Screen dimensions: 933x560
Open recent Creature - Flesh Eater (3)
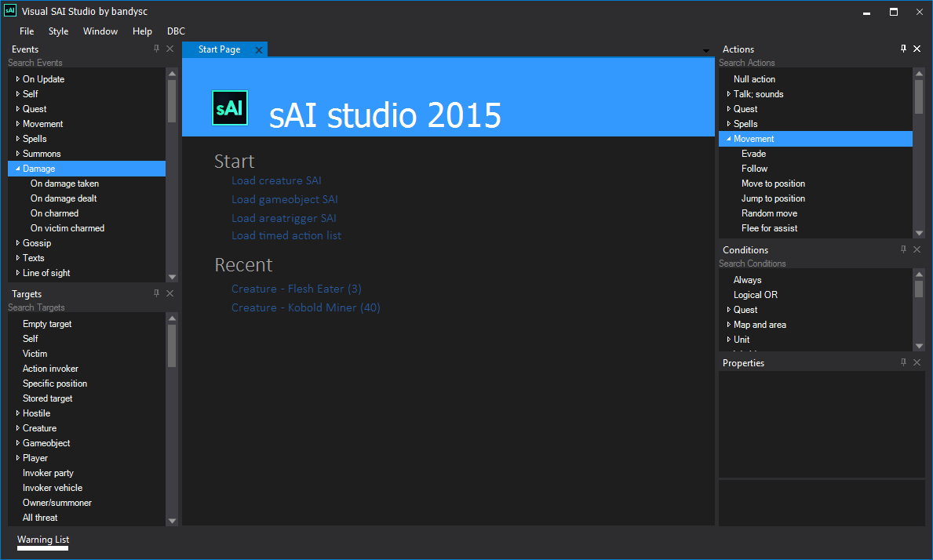(297, 289)
